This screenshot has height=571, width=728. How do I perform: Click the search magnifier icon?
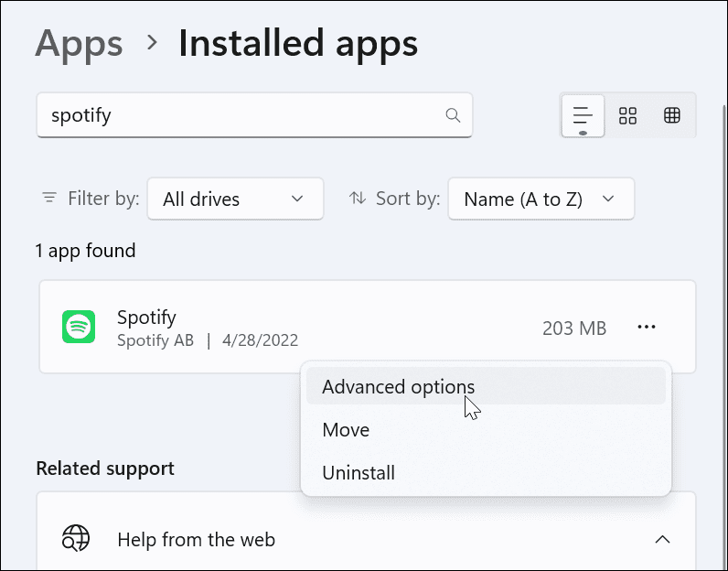453,115
